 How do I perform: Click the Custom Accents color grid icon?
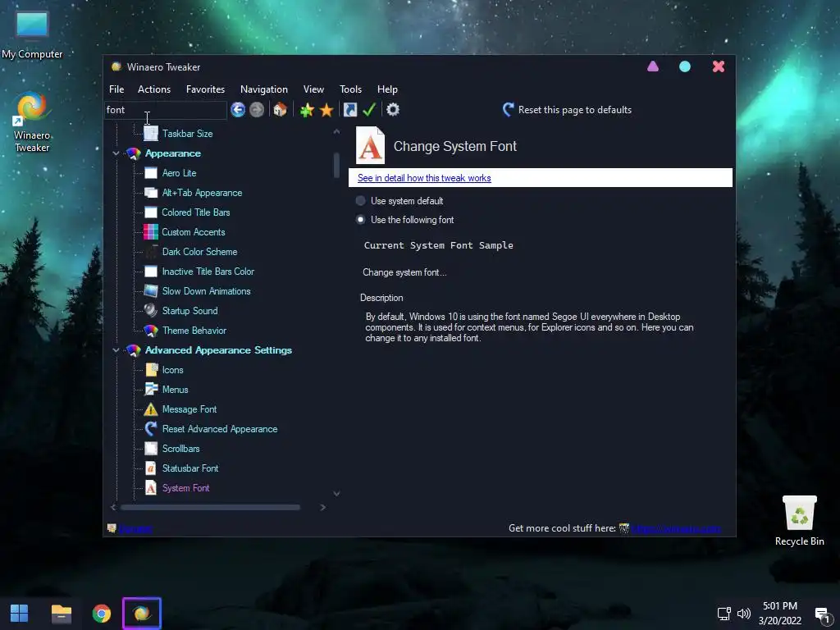[x=151, y=232]
